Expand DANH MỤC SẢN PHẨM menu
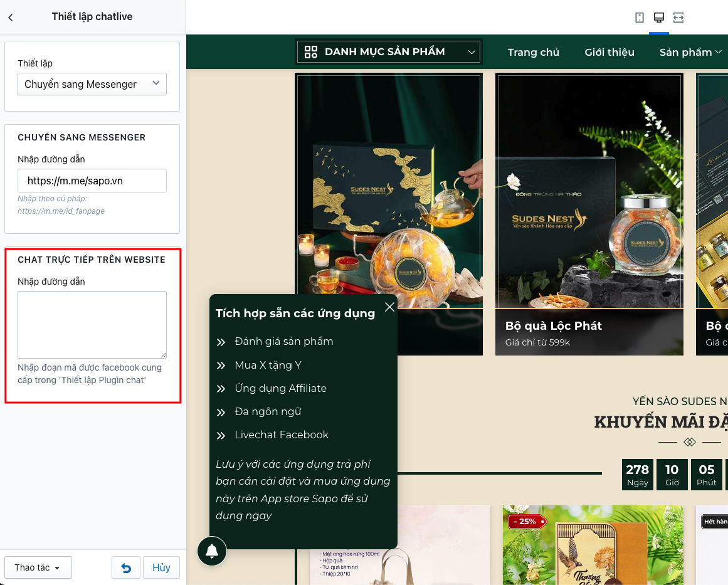This screenshot has width=728, height=585. [389, 52]
